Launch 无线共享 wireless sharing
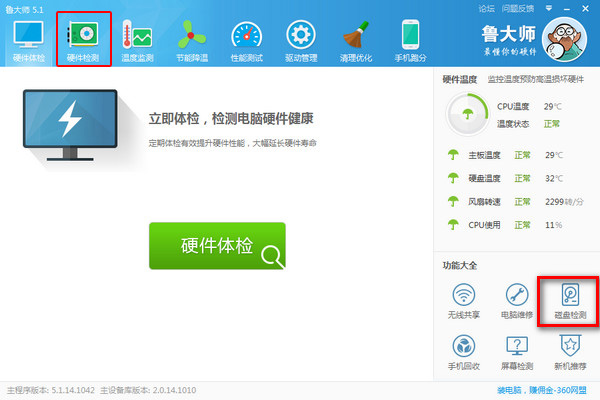This screenshot has height=400, width=600. [x=463, y=301]
